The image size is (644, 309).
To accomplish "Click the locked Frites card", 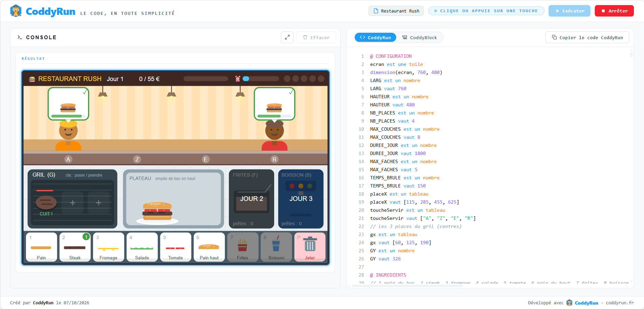I will click(x=243, y=247).
